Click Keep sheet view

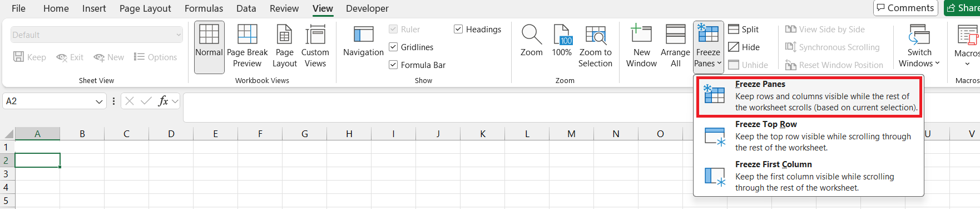pos(29,57)
